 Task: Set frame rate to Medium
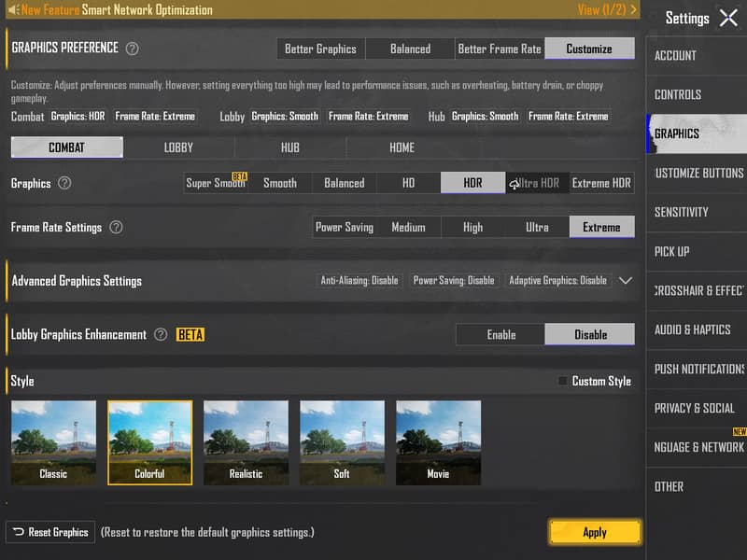point(409,227)
